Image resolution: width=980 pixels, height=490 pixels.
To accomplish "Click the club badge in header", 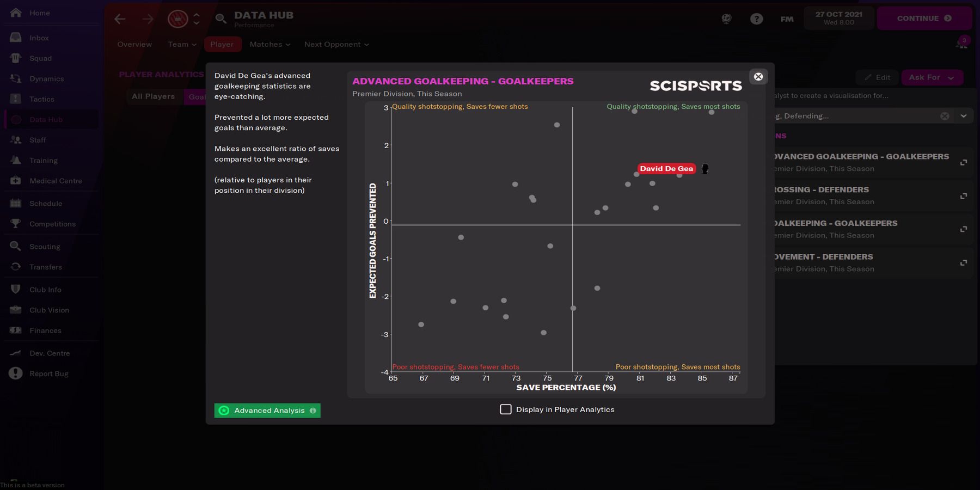I will coord(177,19).
